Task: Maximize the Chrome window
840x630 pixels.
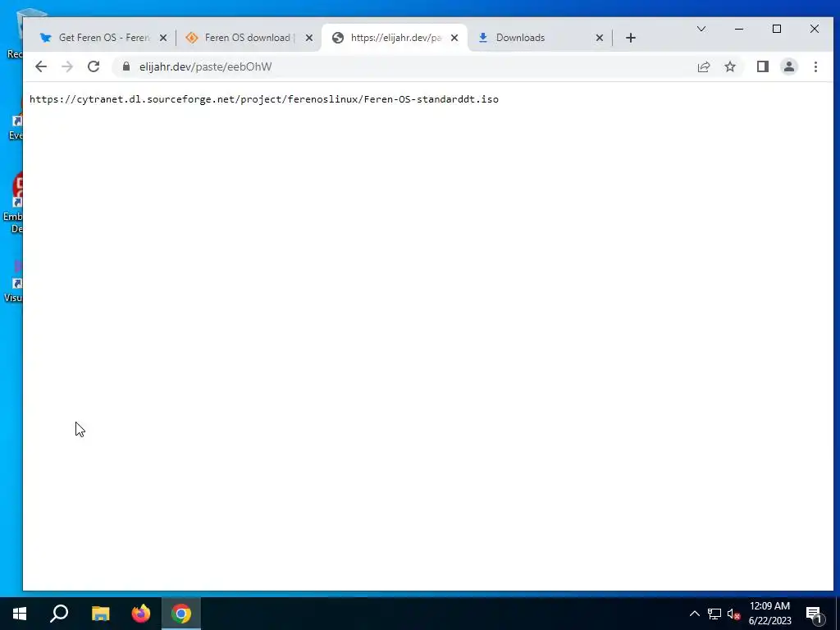Action: pyautogui.click(x=777, y=29)
